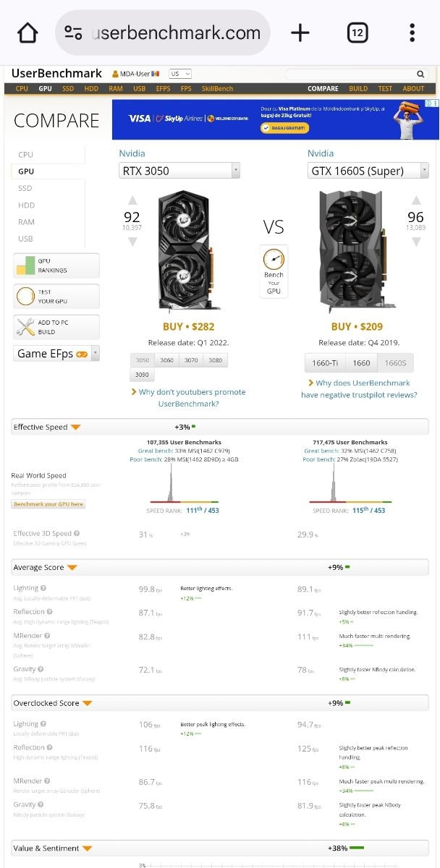Select HDD in the left sidebar
This screenshot has width=440, height=868.
(x=26, y=205)
